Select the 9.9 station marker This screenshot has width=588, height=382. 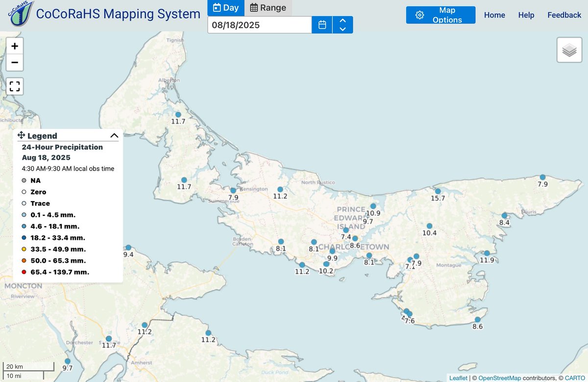(x=332, y=252)
